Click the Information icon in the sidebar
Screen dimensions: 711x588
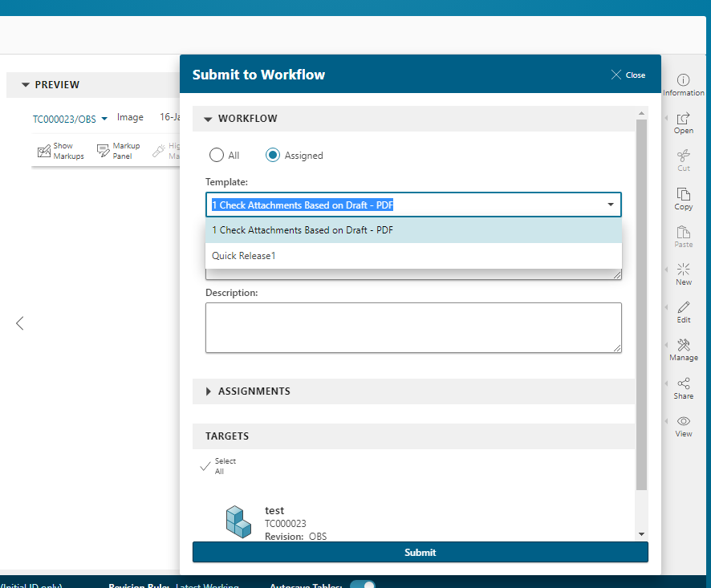tap(683, 83)
